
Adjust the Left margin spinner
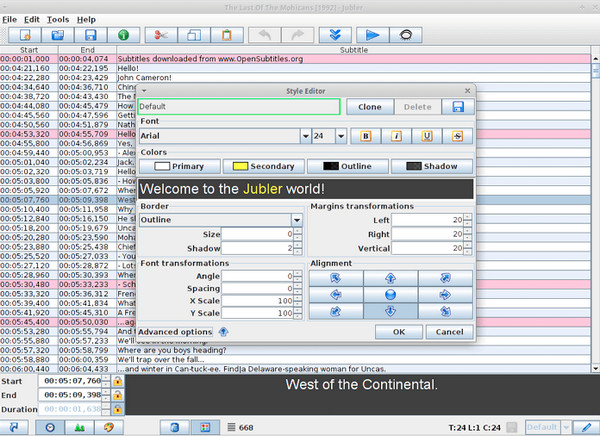pyautogui.click(x=468, y=220)
